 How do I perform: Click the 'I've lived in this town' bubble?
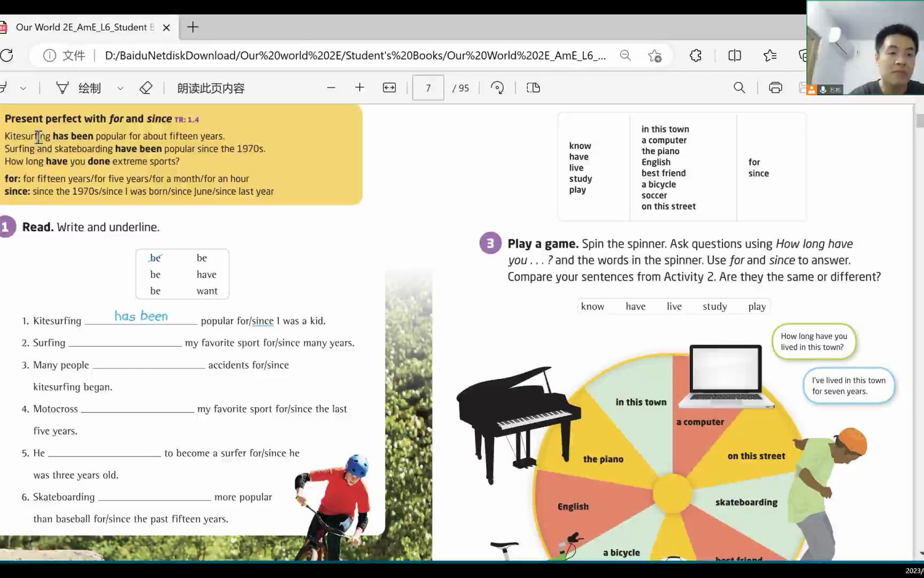pos(849,386)
